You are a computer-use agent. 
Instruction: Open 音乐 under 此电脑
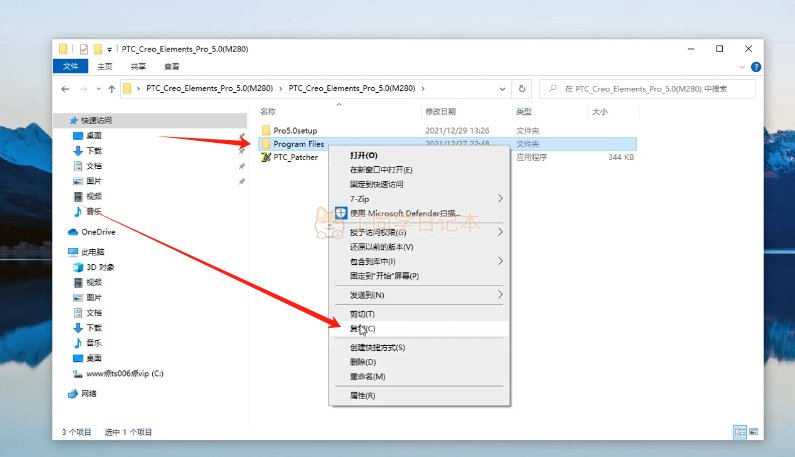(94, 343)
